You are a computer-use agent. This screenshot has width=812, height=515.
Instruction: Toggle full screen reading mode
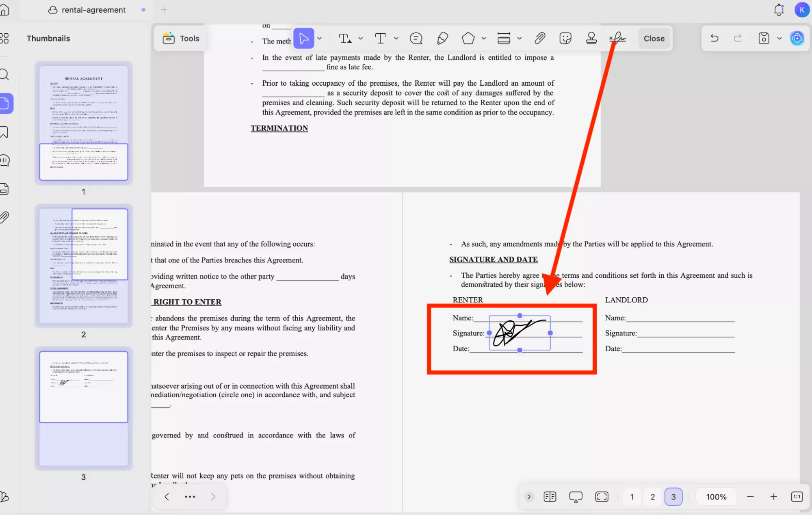click(x=602, y=496)
